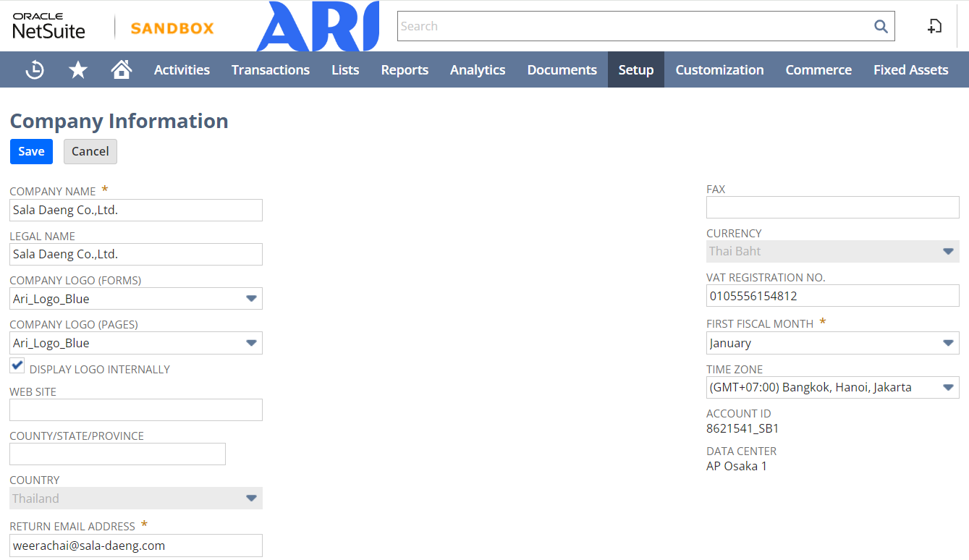The image size is (969, 560).
Task: Open the Commerce menu
Action: pyautogui.click(x=818, y=69)
